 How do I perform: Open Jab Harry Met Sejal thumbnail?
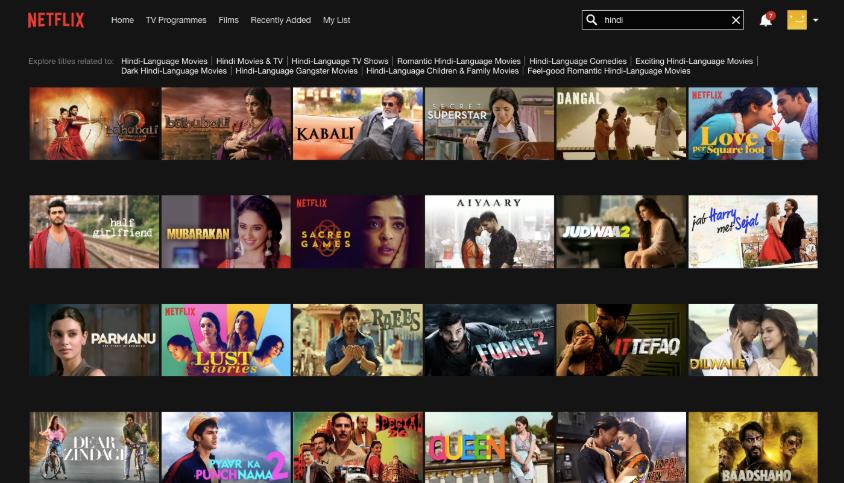[x=753, y=232]
